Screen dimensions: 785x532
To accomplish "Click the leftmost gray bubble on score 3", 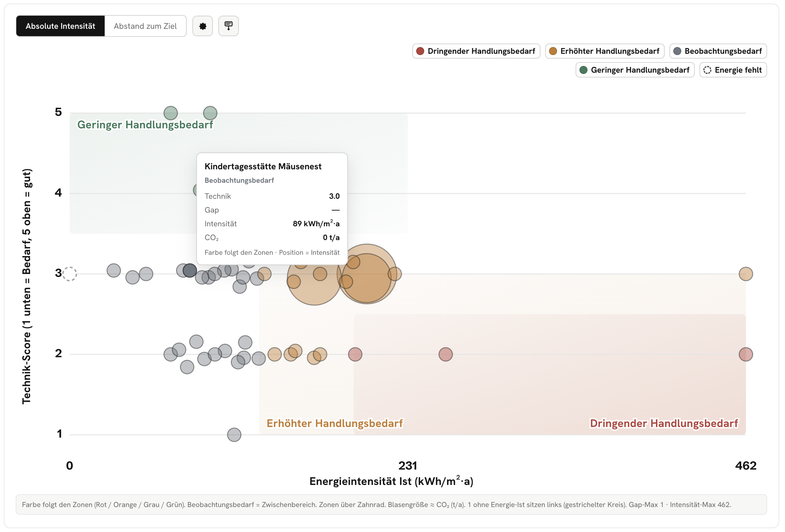I will [x=114, y=270].
